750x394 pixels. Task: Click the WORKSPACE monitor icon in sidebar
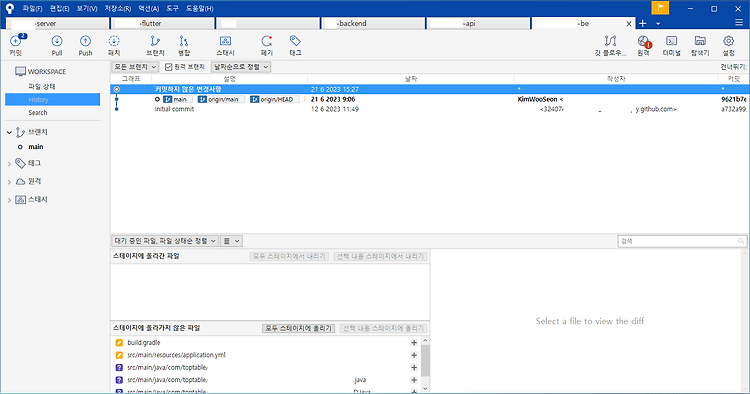point(20,71)
